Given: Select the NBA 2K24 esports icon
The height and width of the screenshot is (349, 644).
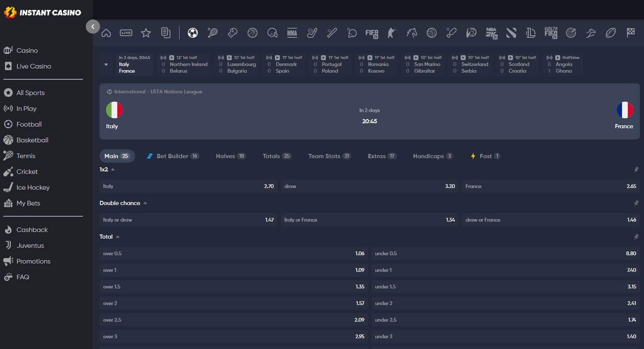Looking at the screenshot, I should 491,33.
